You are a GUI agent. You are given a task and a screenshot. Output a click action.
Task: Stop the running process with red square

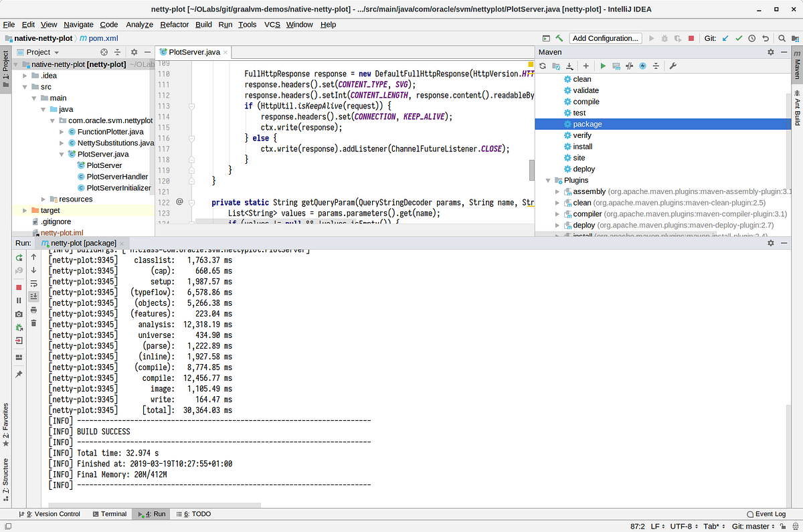click(x=20, y=286)
